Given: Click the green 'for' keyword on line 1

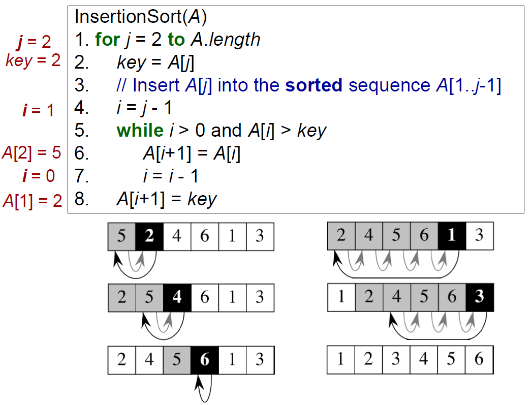Looking at the screenshot, I should coord(107,39).
